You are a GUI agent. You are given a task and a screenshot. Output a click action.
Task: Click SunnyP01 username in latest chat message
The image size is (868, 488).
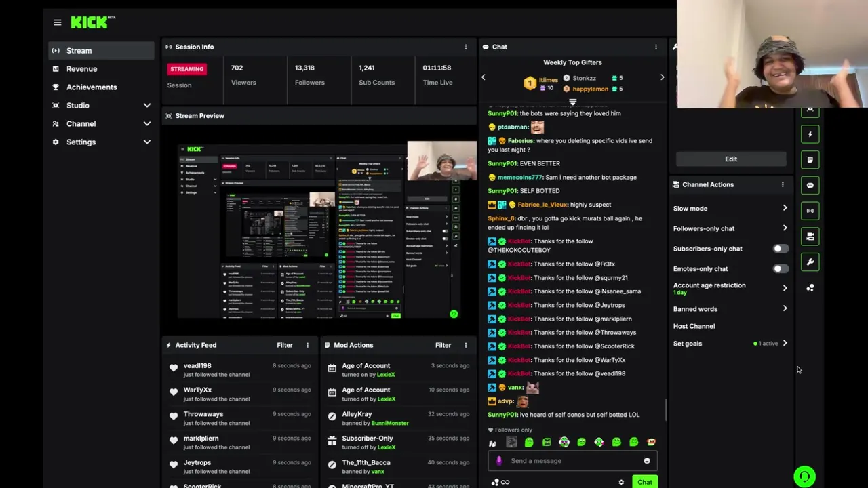pos(502,415)
